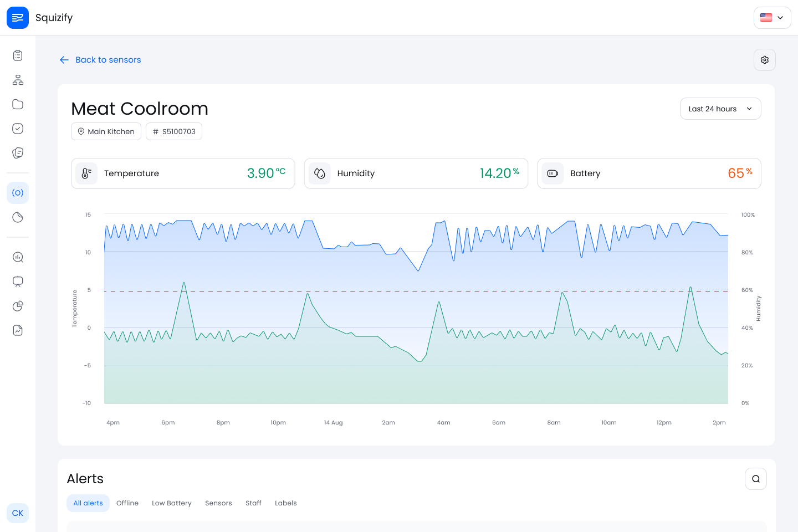Open sensor settings gear button
The image size is (798, 532).
click(x=765, y=60)
